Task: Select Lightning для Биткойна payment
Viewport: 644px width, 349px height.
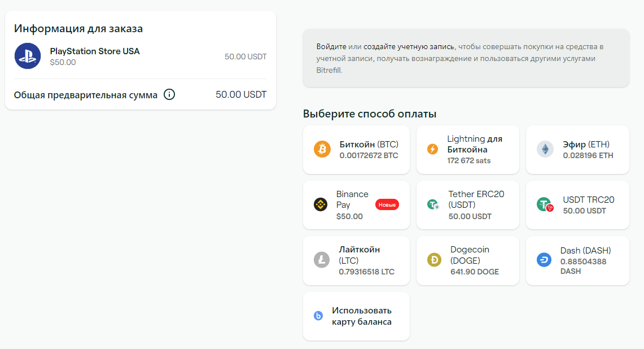Action: click(468, 150)
